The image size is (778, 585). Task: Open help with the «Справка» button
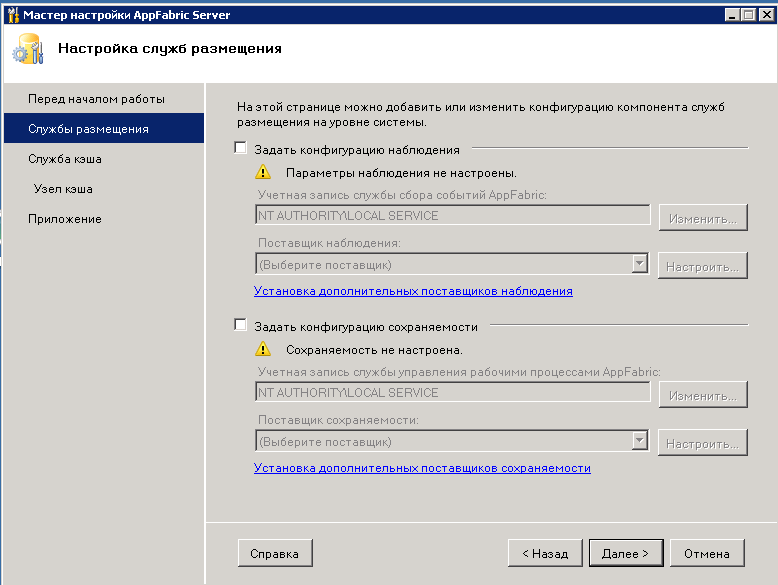tap(275, 553)
